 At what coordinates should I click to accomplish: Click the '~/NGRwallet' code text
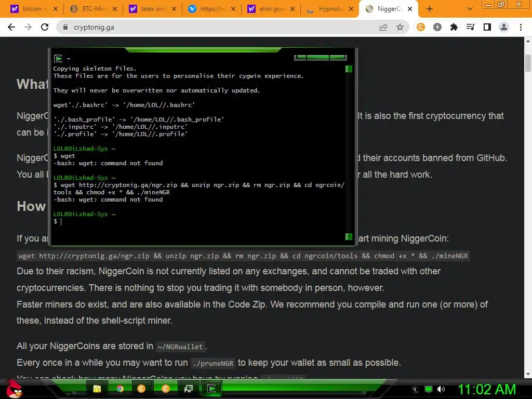[180, 347]
